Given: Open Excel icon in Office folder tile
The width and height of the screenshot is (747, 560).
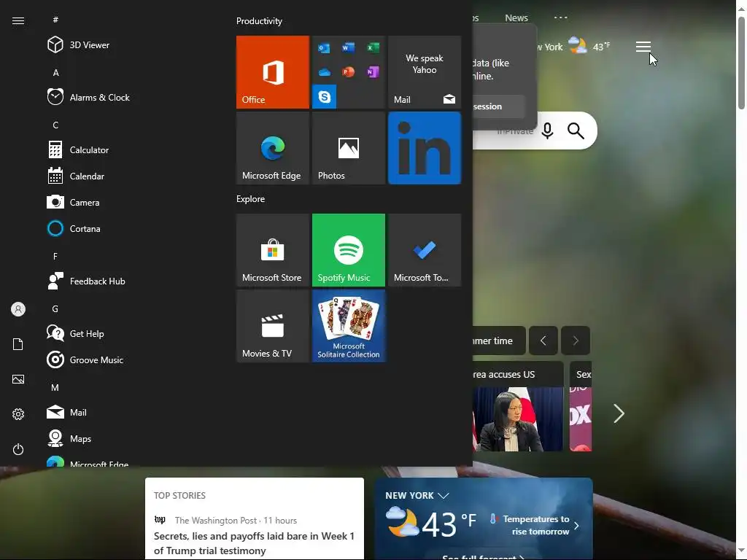Looking at the screenshot, I should (x=373, y=47).
